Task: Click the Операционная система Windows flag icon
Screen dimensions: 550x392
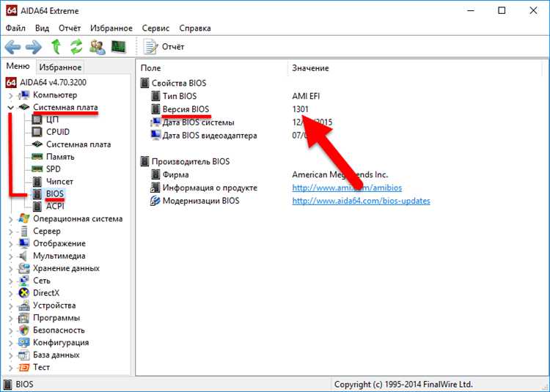Action: (x=24, y=218)
